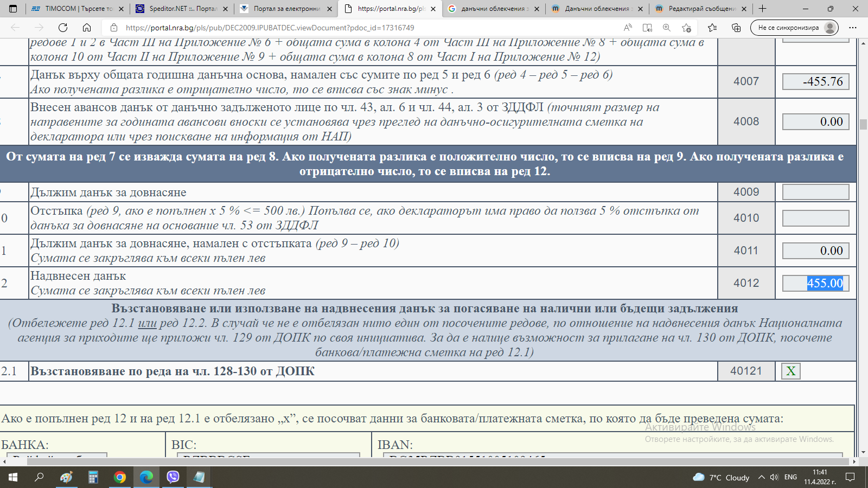Viewport: 868px width, 488px height.
Task: Open the browser Collections icon
Action: (736, 28)
